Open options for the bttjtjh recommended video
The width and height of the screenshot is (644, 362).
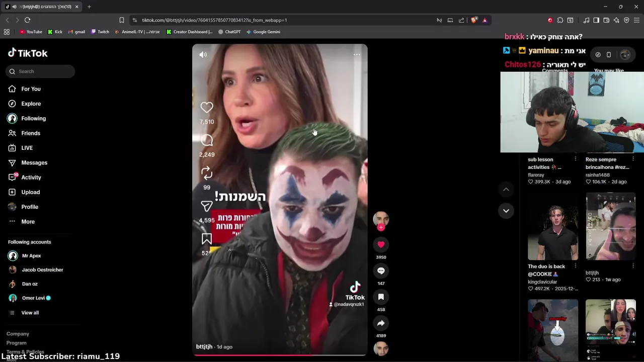tap(633, 266)
